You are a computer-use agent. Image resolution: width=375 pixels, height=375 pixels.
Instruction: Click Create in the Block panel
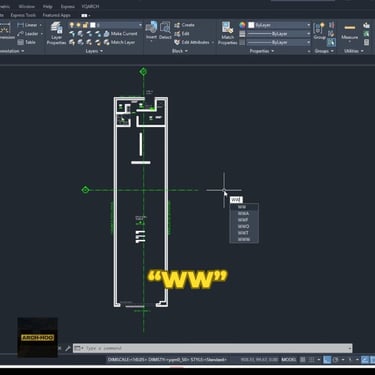[184, 25]
